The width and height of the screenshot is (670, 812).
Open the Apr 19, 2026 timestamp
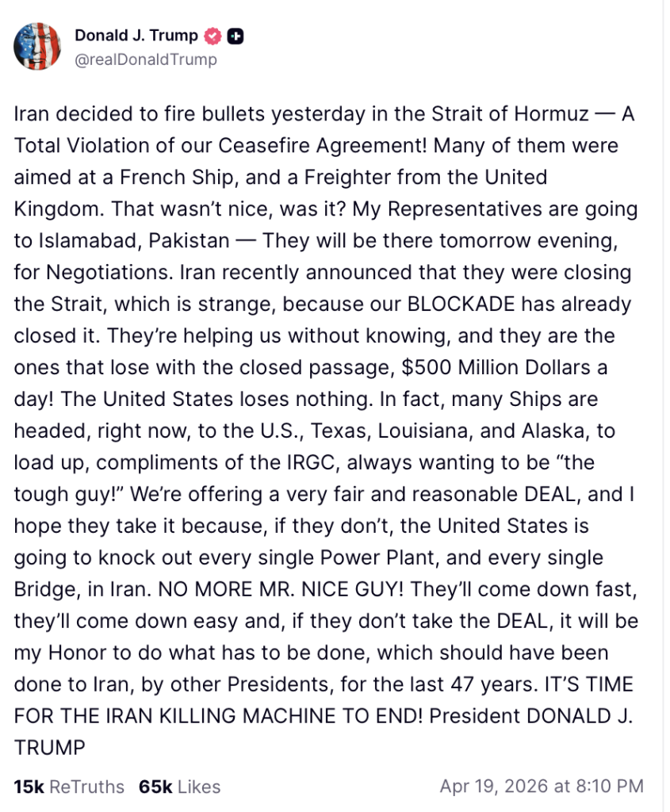point(542,787)
